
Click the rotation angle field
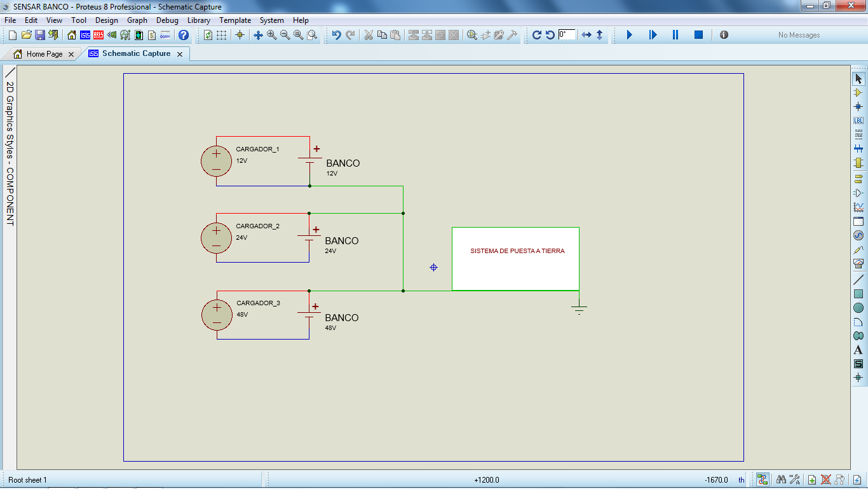(x=567, y=34)
